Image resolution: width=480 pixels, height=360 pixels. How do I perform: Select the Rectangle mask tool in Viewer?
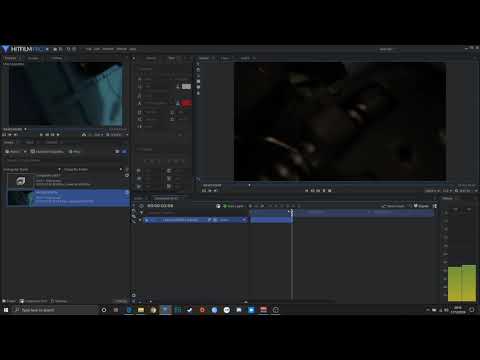198,81
